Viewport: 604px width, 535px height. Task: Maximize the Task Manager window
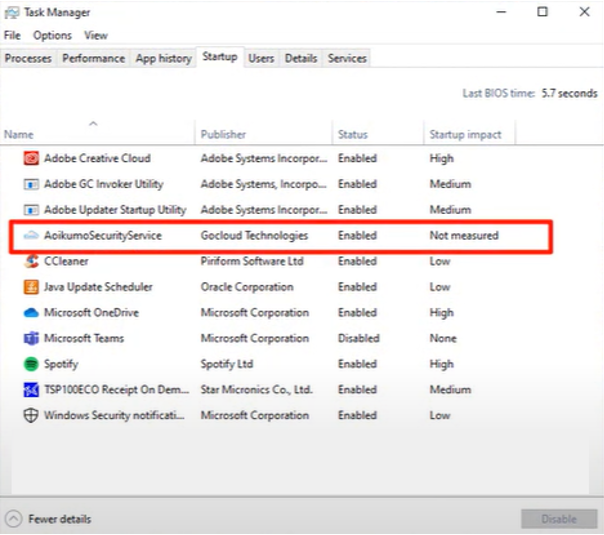point(542,12)
